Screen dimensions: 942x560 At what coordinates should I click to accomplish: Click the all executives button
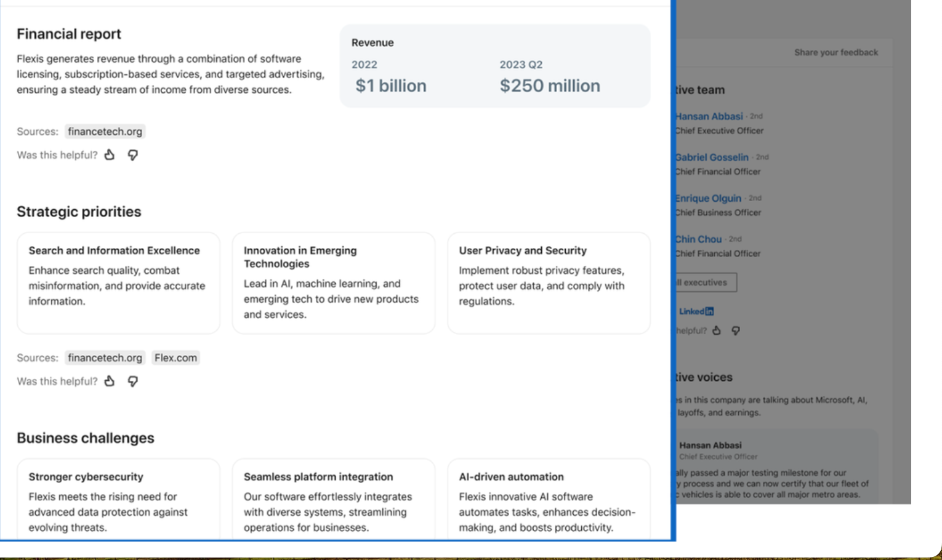(706, 282)
